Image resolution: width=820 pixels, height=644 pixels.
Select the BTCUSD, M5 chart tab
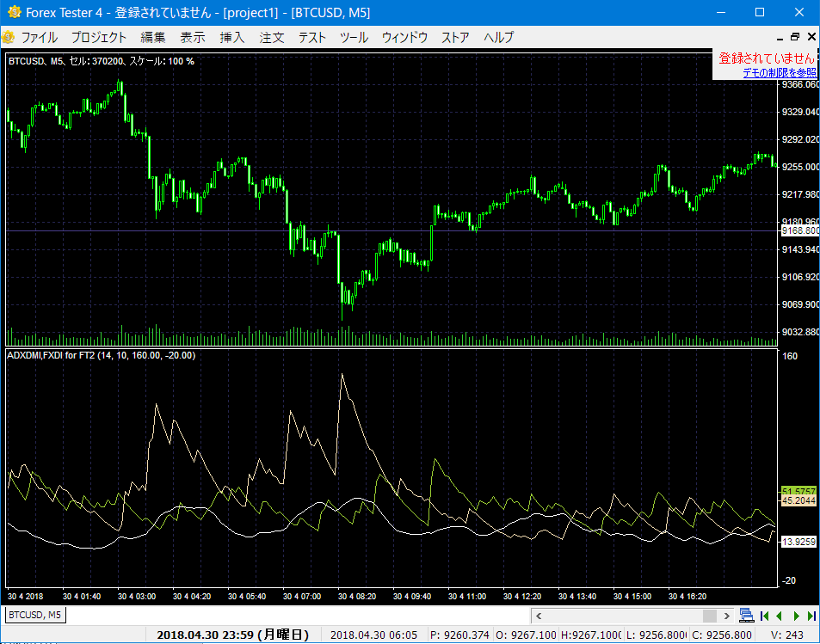35,615
